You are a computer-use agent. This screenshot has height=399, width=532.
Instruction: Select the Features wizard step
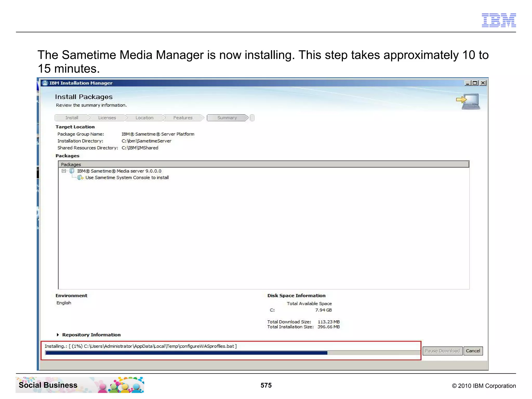pyautogui.click(x=183, y=118)
